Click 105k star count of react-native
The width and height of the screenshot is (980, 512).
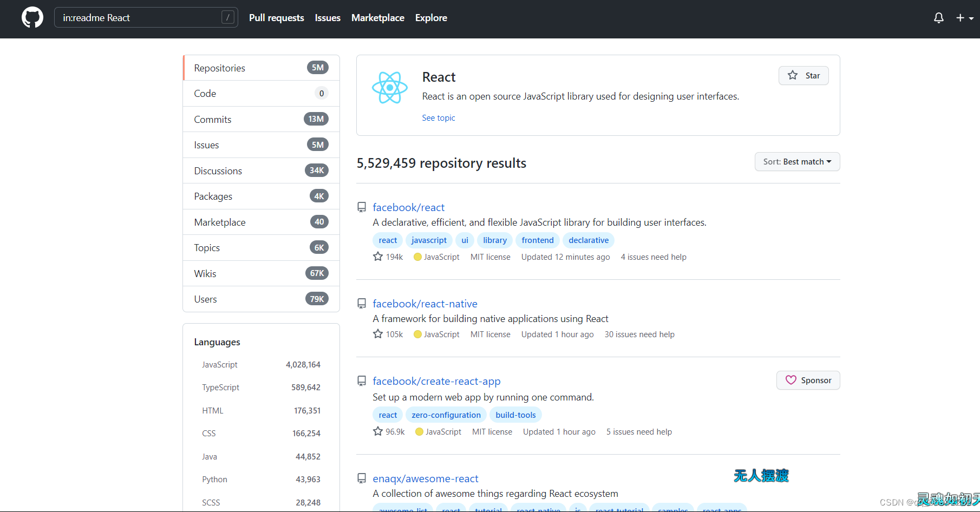[x=388, y=334]
